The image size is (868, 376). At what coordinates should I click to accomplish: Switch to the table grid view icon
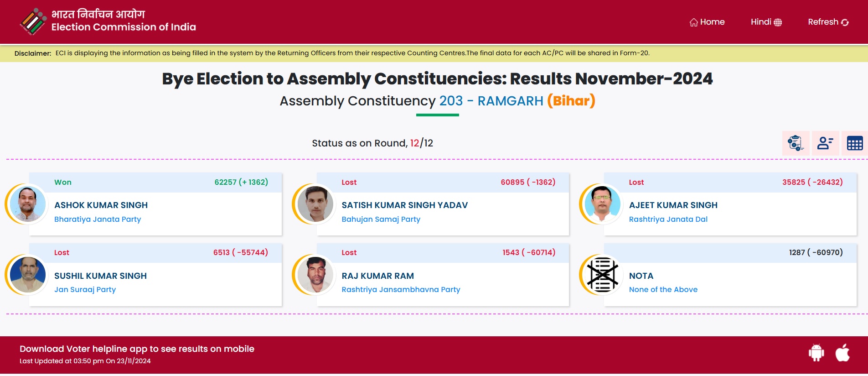(x=854, y=143)
